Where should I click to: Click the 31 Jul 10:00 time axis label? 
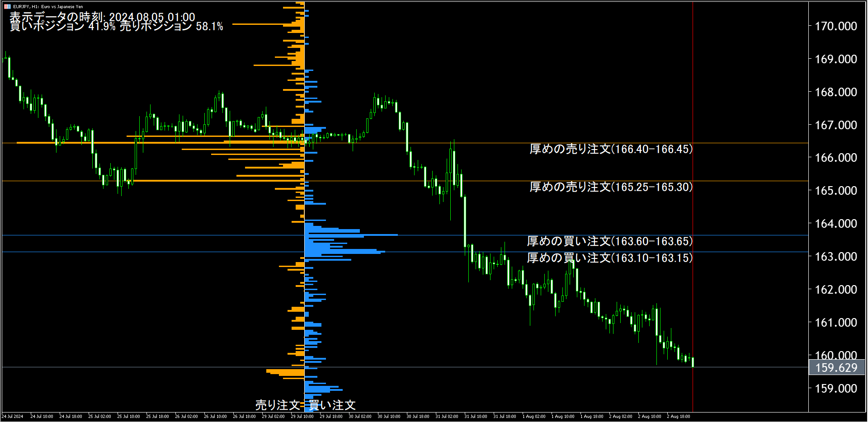tap(476, 417)
